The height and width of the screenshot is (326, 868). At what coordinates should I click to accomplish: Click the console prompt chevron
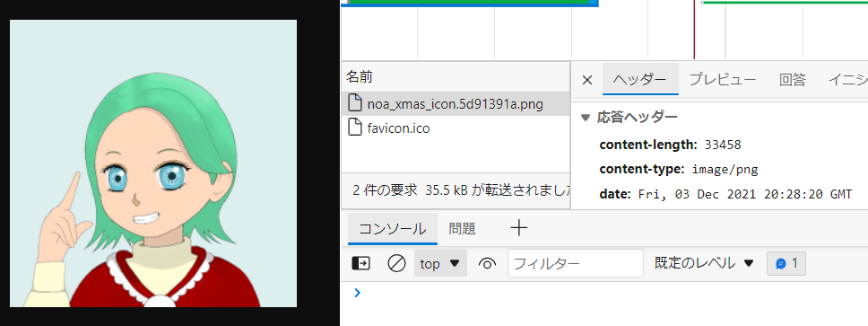(x=357, y=292)
